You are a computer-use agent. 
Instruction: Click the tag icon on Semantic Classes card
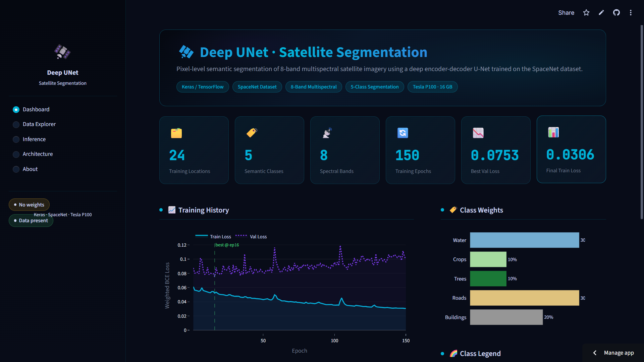(x=252, y=133)
